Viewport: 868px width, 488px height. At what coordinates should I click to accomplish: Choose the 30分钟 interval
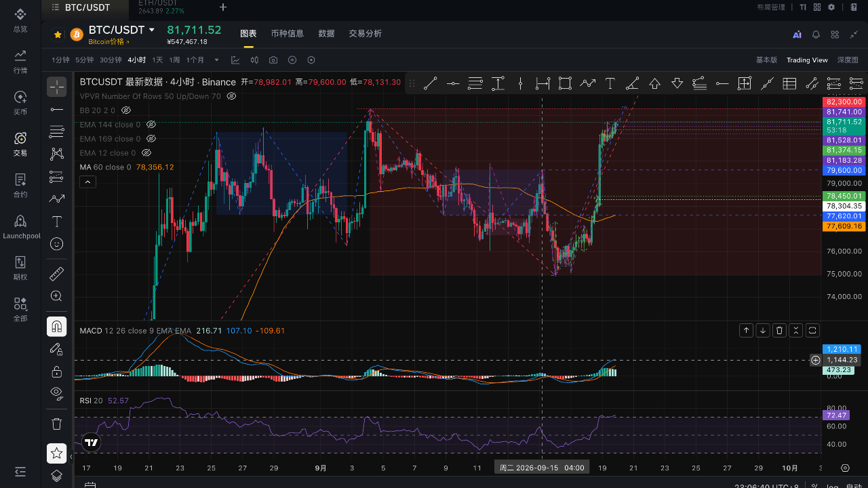tap(111, 60)
